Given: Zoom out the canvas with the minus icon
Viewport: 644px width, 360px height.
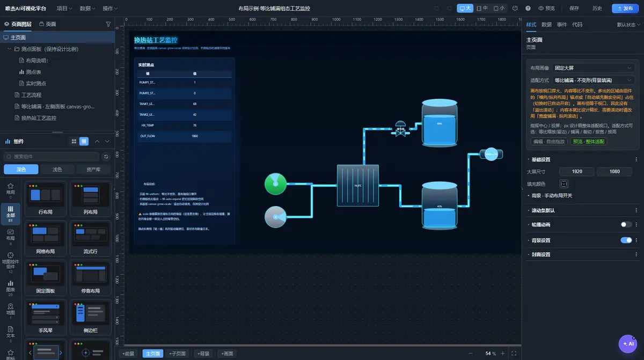Looking at the screenshot, I should pos(471,354).
